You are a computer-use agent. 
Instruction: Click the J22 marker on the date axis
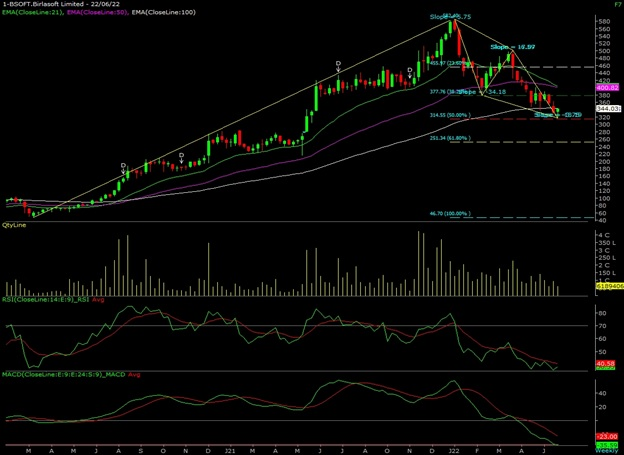(456, 451)
